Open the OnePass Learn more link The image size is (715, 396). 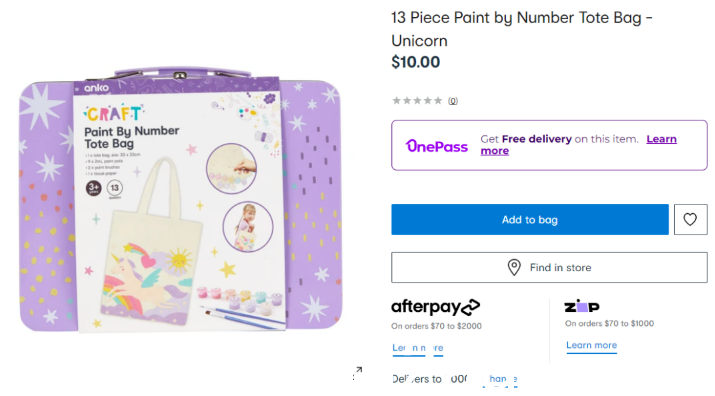click(x=579, y=145)
